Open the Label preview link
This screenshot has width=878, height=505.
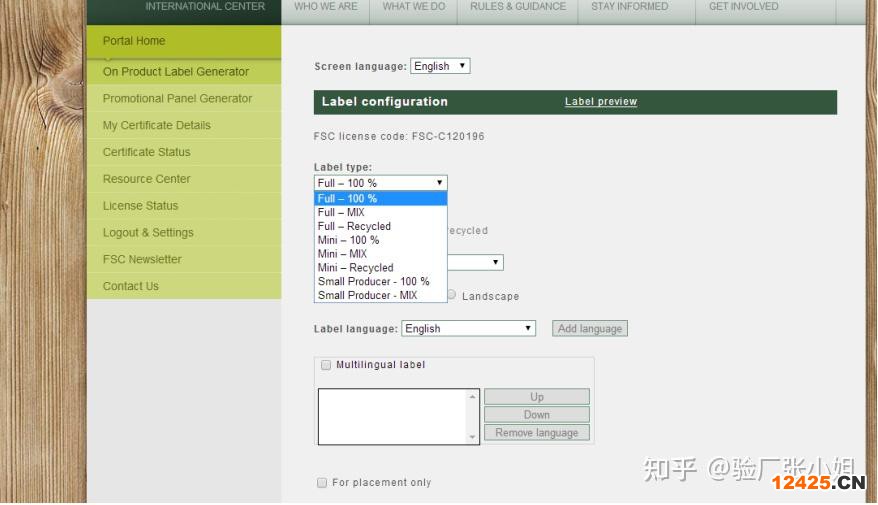(x=601, y=102)
